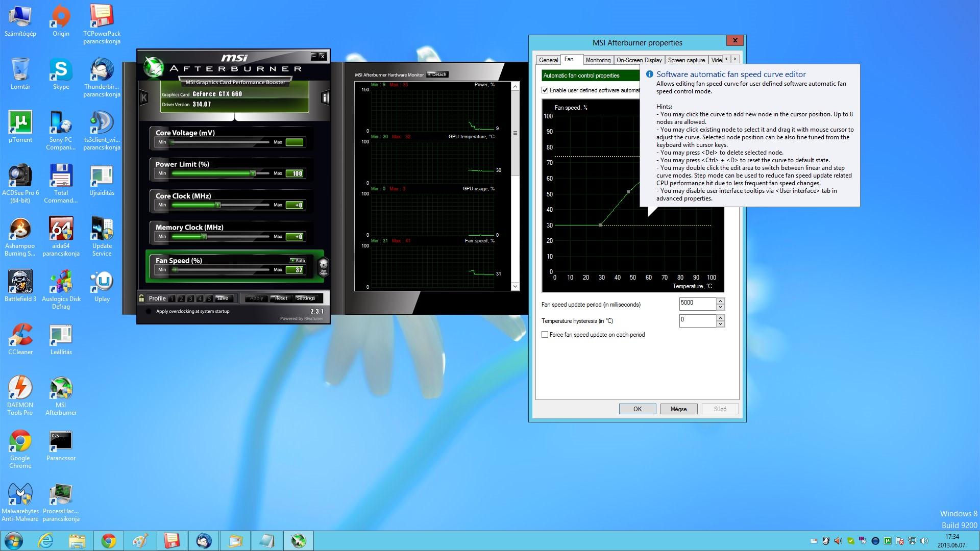Open the DAEMON Tools Pro shortcut
Image resolution: width=980 pixels, height=551 pixels.
[x=20, y=396]
